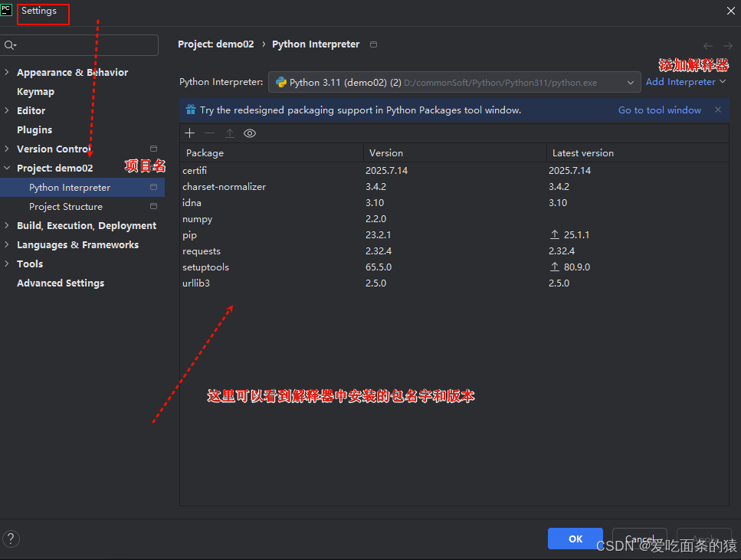Select the setuptools package row
Viewport: 741px width, 560px height.
[454, 267]
